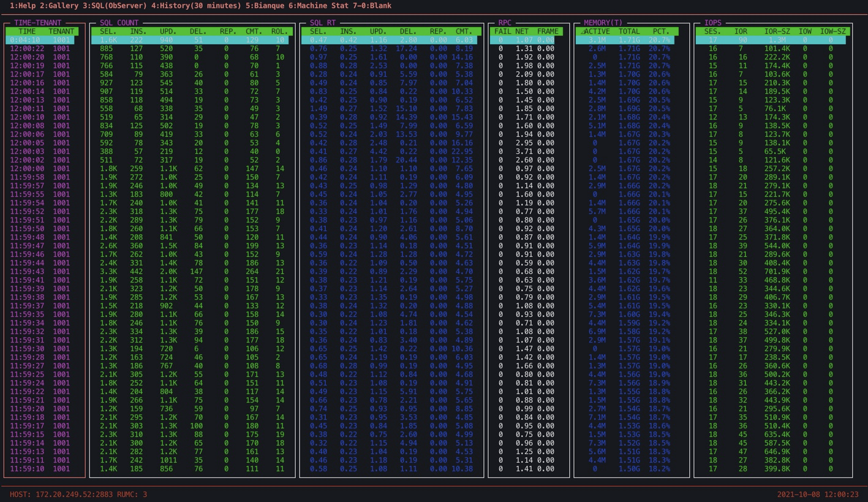Click the SQL COUNT panel title

point(119,23)
